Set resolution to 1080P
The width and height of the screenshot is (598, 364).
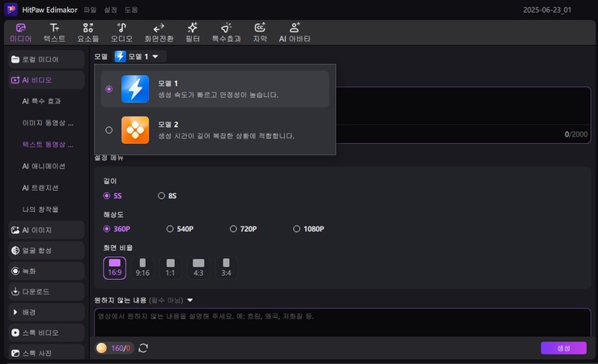(308, 229)
